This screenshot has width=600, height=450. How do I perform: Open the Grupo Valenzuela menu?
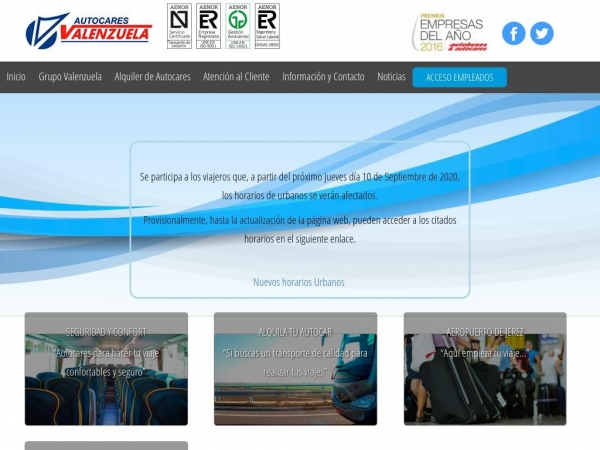point(70,77)
